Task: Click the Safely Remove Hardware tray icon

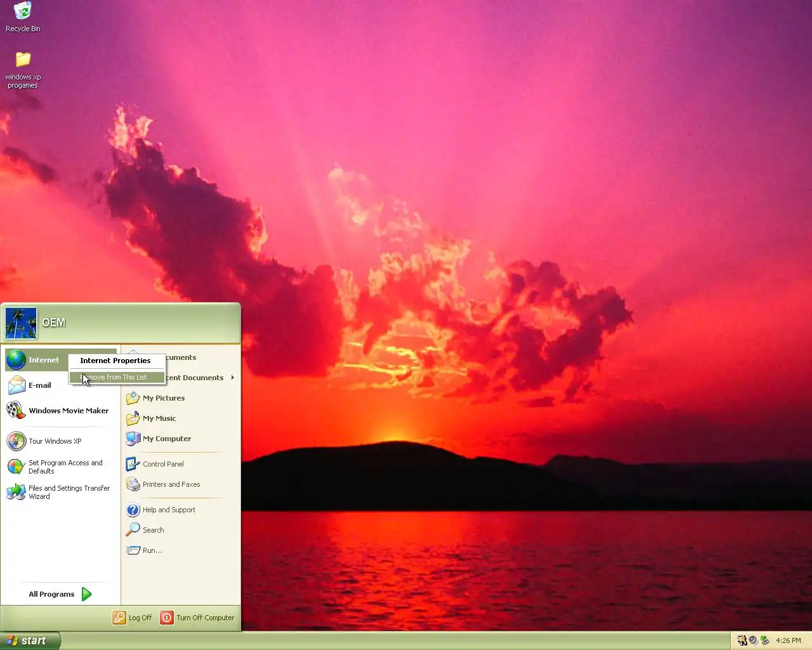Action: pyautogui.click(x=764, y=640)
